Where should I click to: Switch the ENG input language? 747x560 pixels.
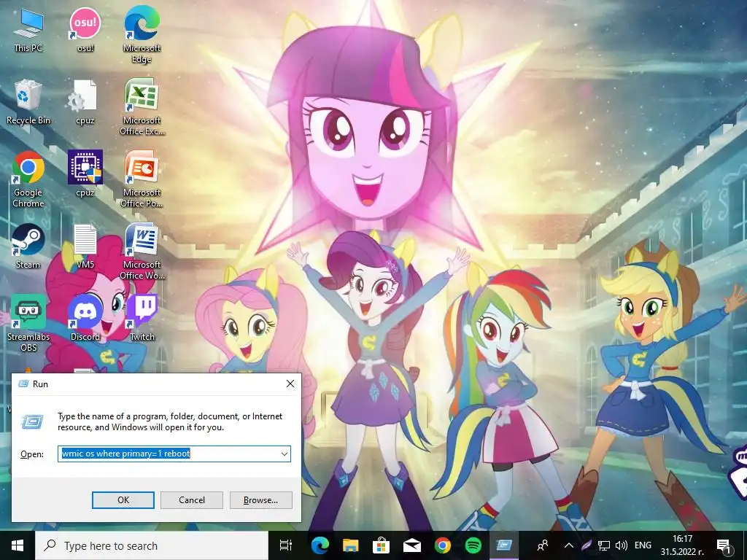click(x=643, y=545)
